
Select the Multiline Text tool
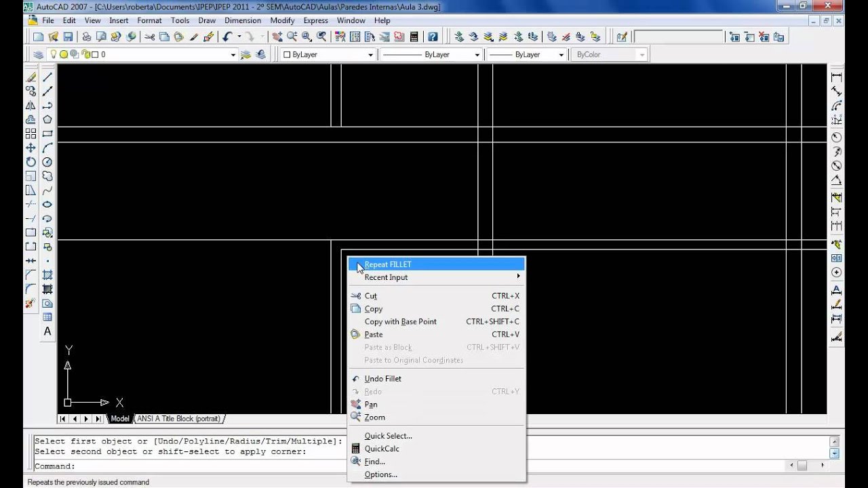47,331
